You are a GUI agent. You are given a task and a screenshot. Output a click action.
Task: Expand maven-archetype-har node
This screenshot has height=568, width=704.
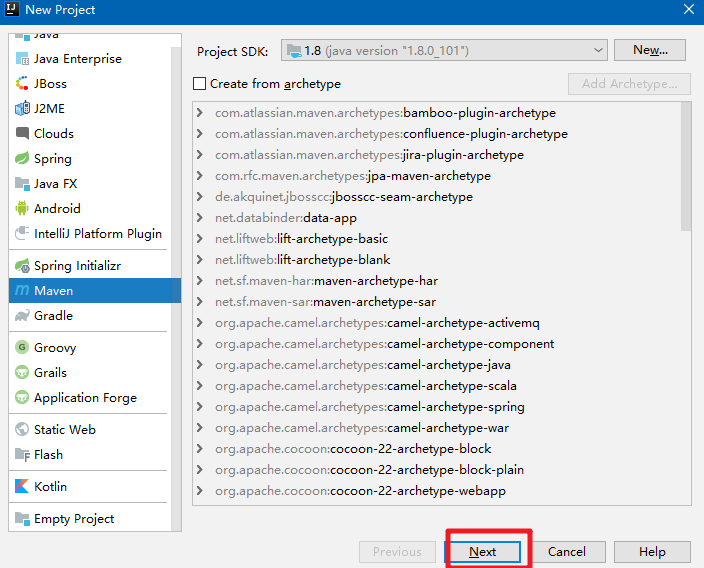click(x=200, y=281)
